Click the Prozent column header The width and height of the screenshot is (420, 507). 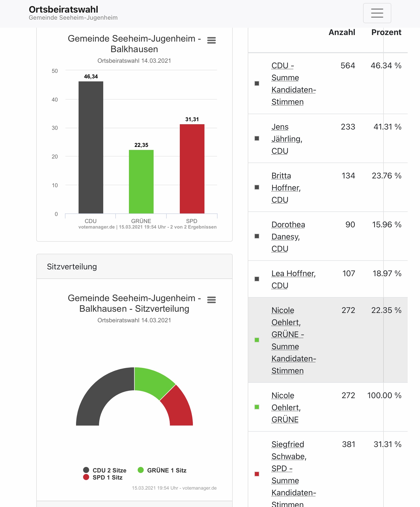pos(386,32)
